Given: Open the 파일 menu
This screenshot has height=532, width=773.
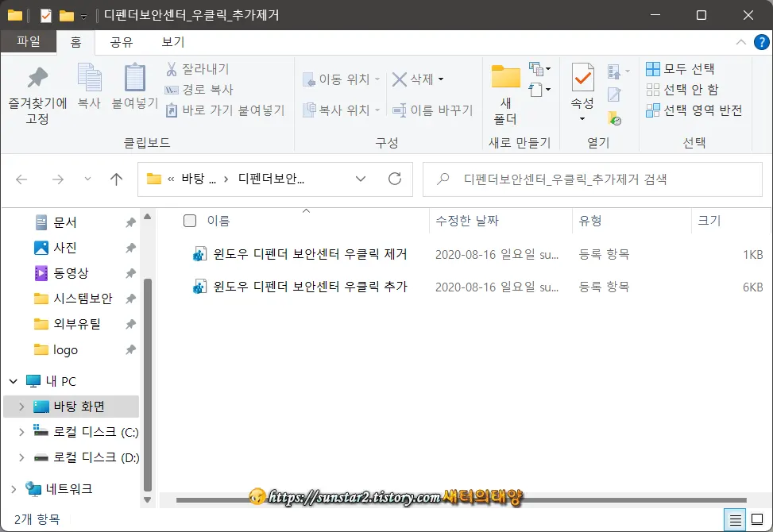Looking at the screenshot, I should [x=29, y=42].
